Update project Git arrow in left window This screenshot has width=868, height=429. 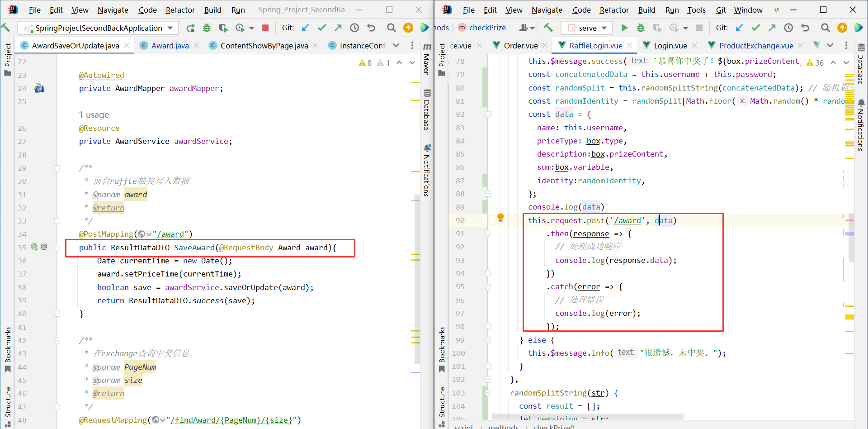306,28
